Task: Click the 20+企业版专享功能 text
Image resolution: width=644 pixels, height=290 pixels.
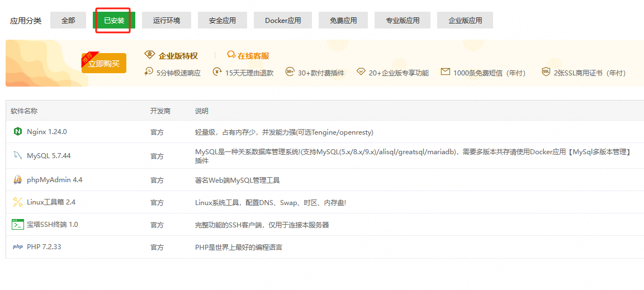Action: point(399,73)
